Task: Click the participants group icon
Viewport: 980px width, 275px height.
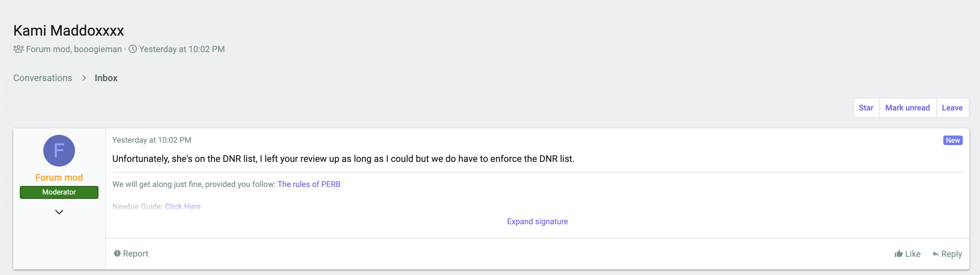Action: (18, 49)
